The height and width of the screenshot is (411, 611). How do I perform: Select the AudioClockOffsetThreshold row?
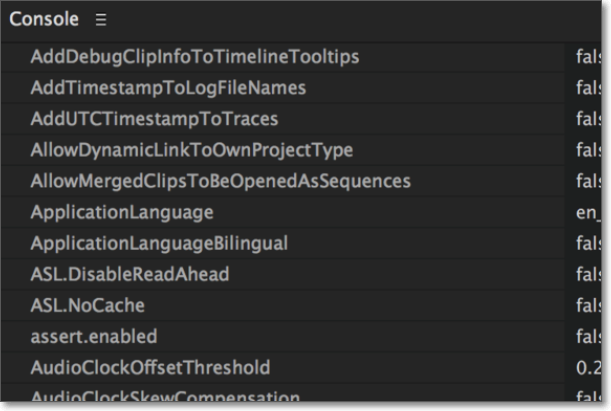150,367
